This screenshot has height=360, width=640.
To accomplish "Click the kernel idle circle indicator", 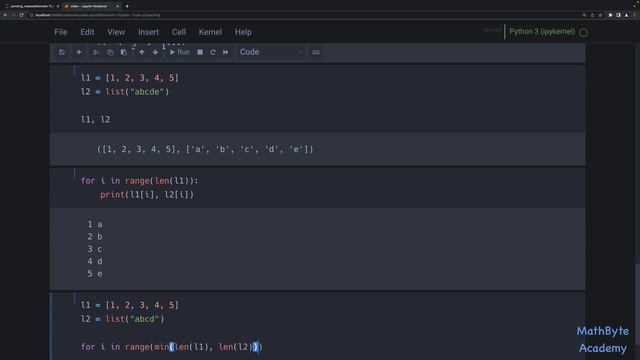I will click(584, 33).
